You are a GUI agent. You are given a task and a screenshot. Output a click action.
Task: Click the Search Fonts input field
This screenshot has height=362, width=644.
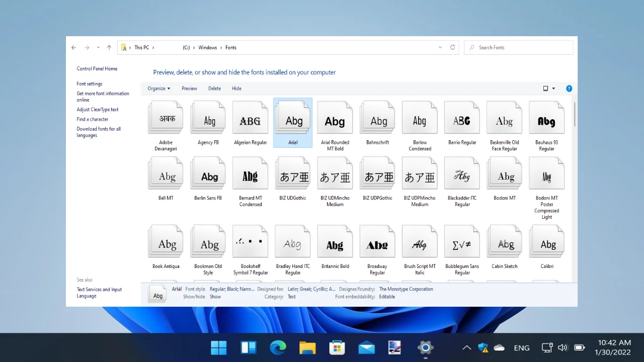[x=518, y=47]
